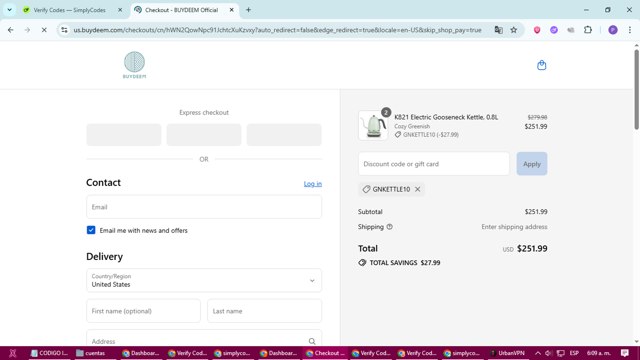Click the Address field

204,338
